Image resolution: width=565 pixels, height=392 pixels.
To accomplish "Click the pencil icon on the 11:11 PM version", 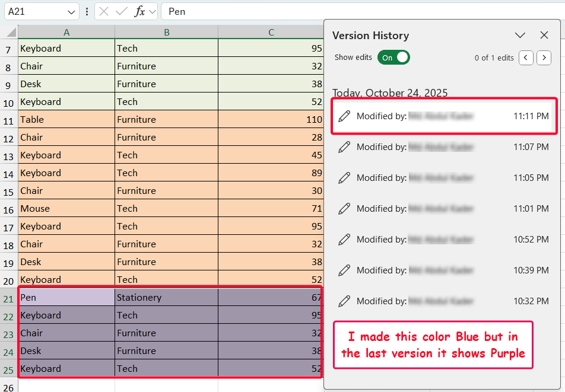I will [344, 116].
